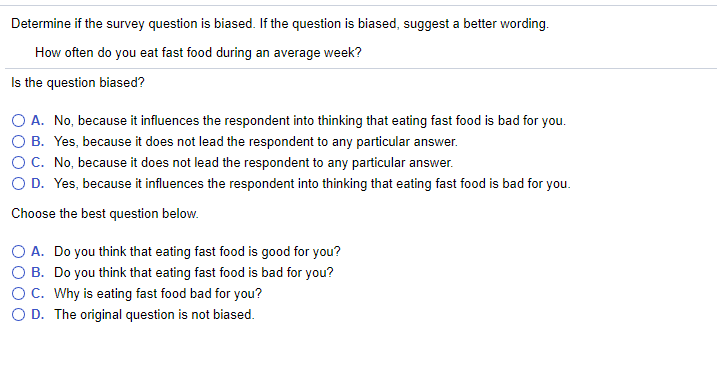Choose radio B: Do you think fast food bad
Viewport: 717px width, 390px height.
point(18,272)
